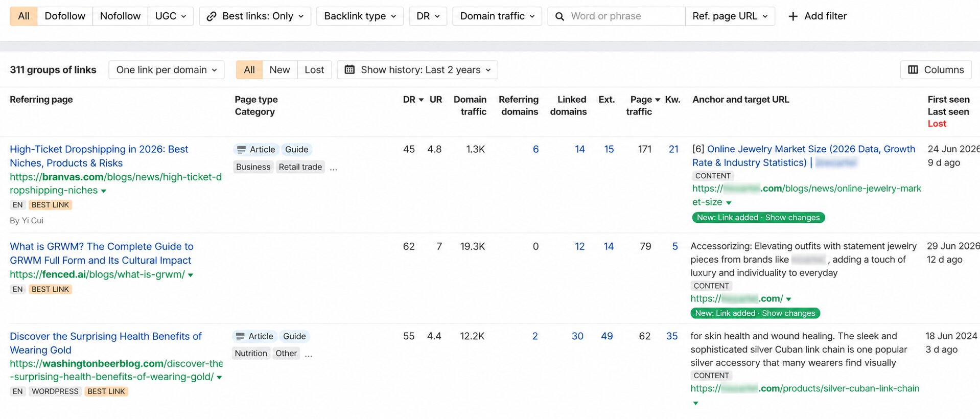Open High-Ticket Dropshipping in 2026 article link
The height and width of the screenshot is (419, 980).
(x=99, y=156)
